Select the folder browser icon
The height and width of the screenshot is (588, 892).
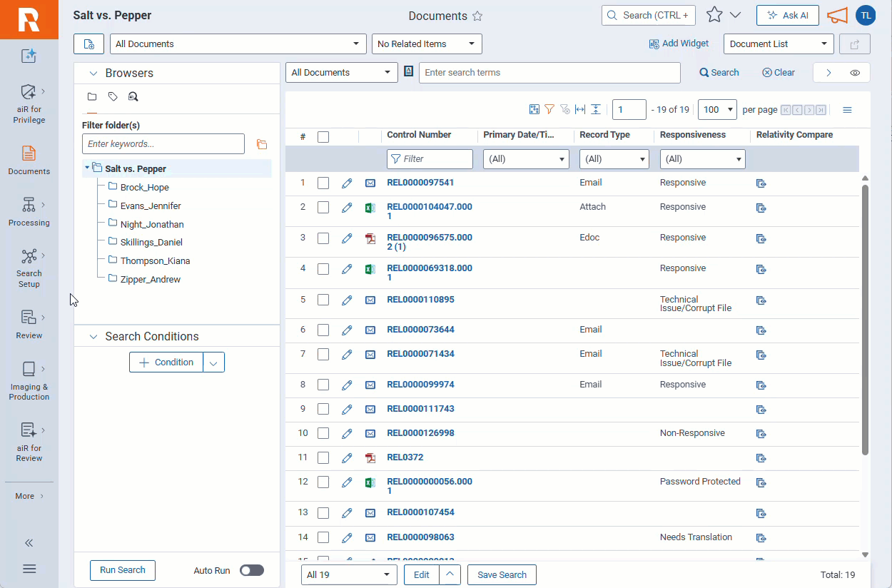(x=92, y=96)
